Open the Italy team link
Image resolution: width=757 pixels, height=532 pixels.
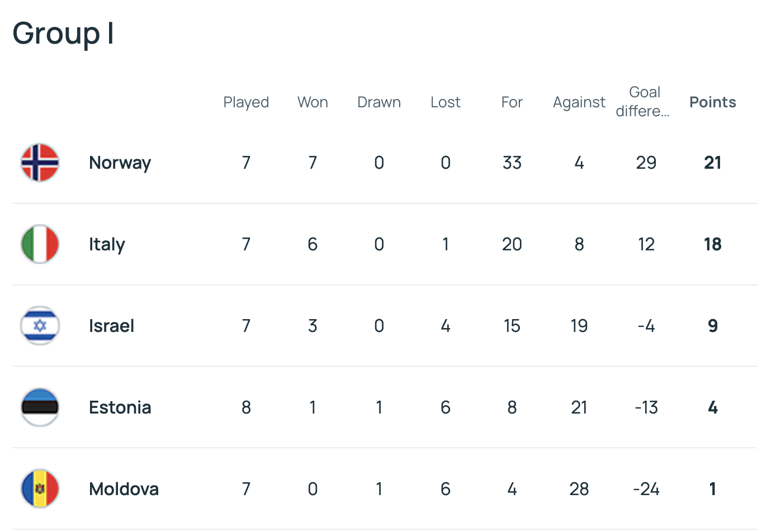pos(107,244)
